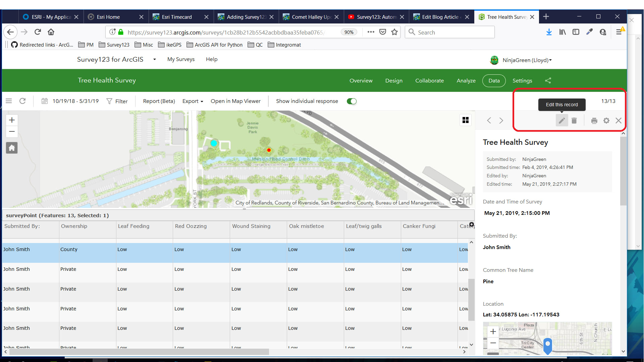This screenshot has height=362, width=644.
Task: Open the Survey123 for ArcGIS dropdown arrow
Action: [154, 59]
